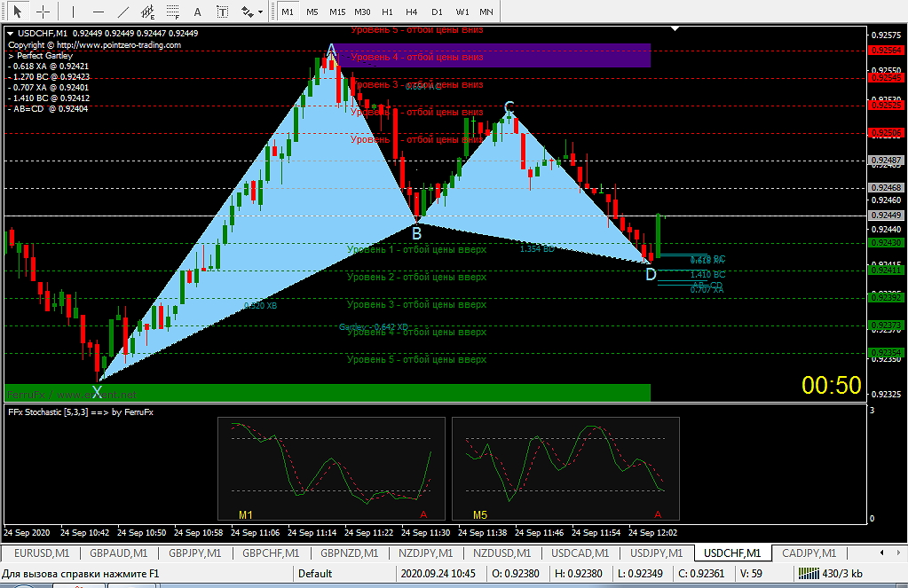The height and width of the screenshot is (588, 908).
Task: Select the trendline drawing tool
Action: (x=123, y=12)
